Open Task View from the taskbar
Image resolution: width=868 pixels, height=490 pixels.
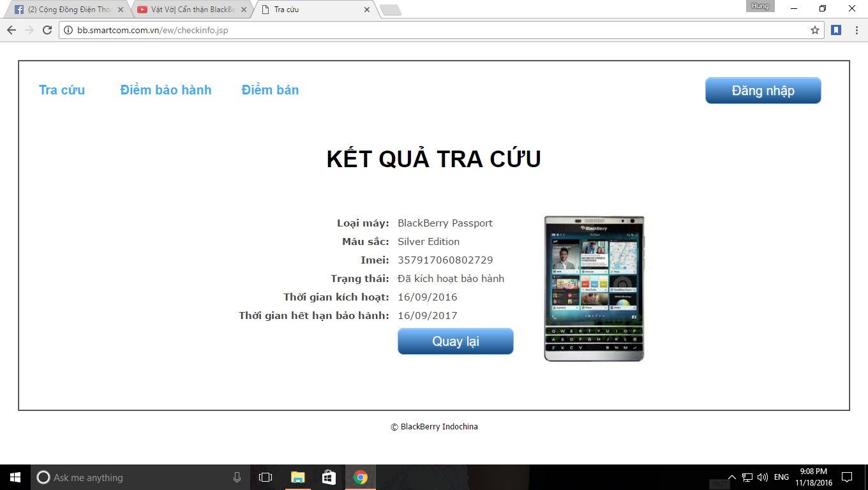[x=265, y=477]
